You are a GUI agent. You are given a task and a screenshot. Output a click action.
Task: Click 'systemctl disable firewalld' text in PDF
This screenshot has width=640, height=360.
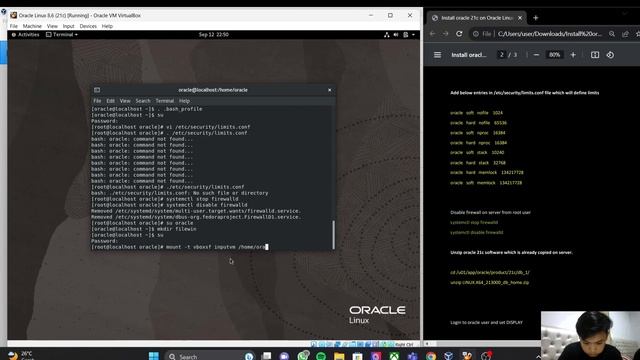pos(477,232)
